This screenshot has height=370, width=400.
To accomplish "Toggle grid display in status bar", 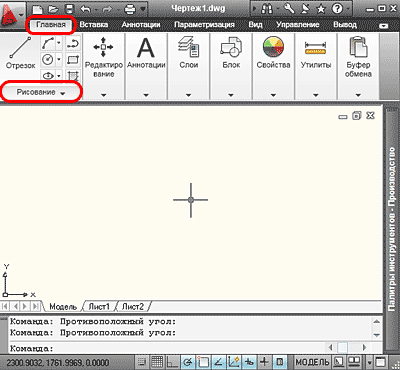I will click(x=157, y=362).
